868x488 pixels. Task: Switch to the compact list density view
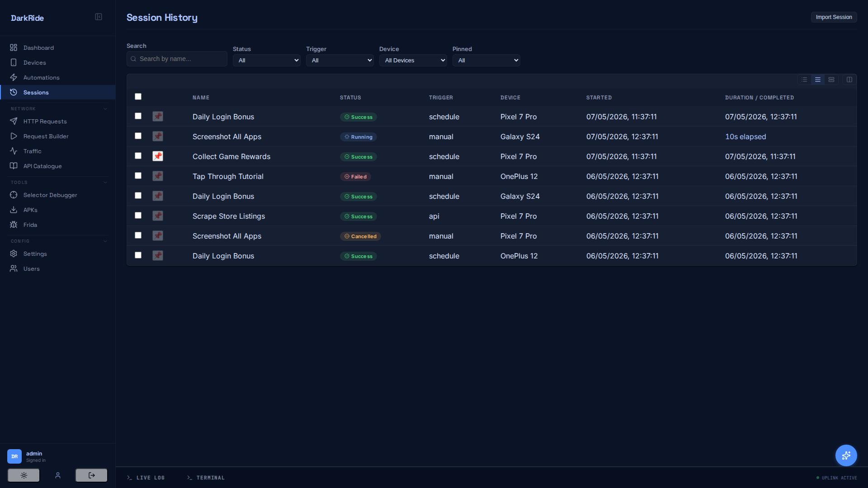804,80
